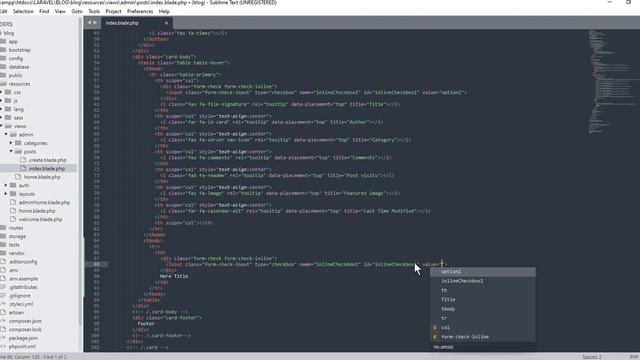The height and width of the screenshot is (360, 640).
Task: Open the .gitignore file
Action: (x=20, y=296)
